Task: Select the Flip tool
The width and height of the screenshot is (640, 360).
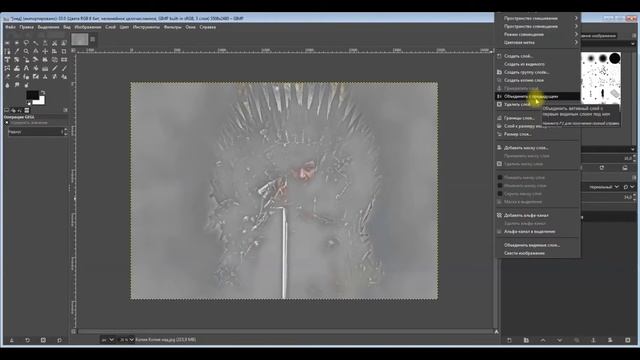Action: (x=64, y=60)
